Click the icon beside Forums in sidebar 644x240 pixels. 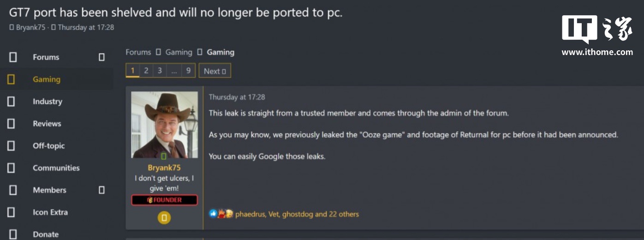pos(13,57)
